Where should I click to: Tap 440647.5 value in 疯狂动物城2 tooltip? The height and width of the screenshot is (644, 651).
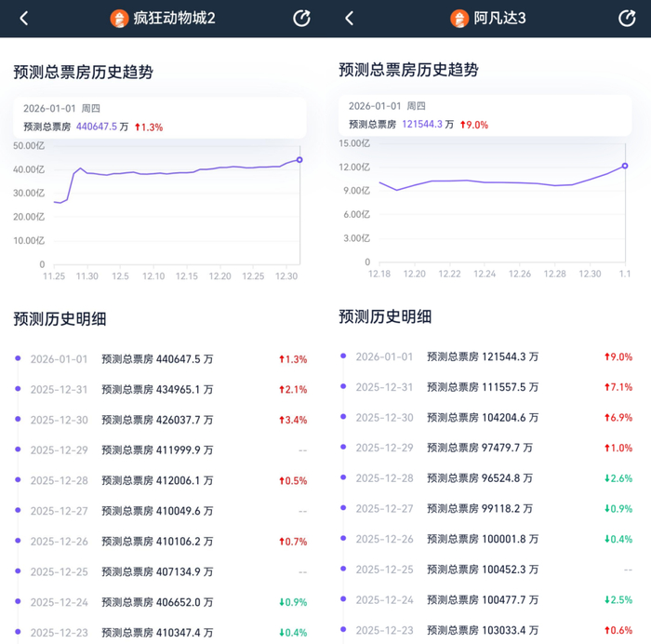tap(97, 127)
